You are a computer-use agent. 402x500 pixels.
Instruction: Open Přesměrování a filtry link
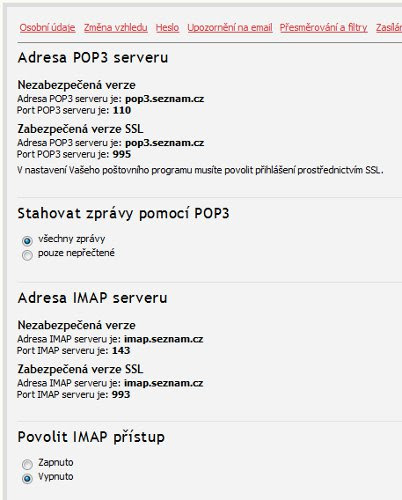point(323,28)
